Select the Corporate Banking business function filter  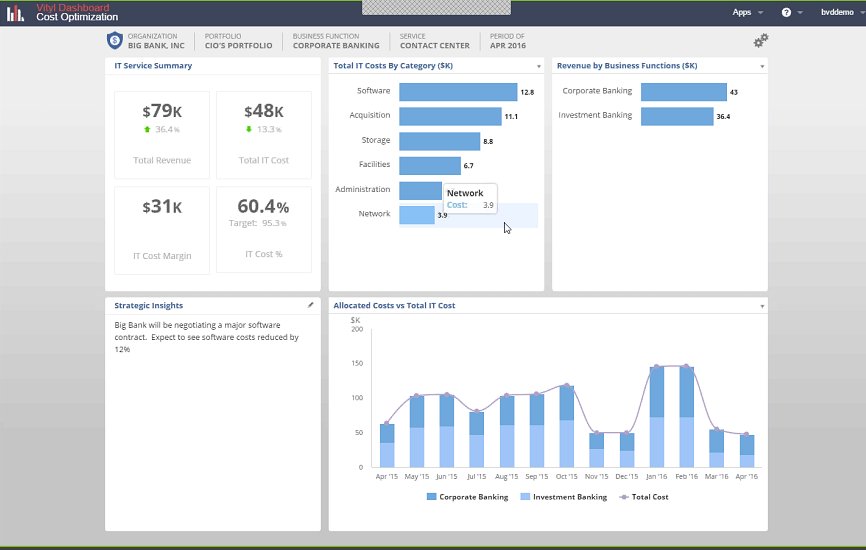click(336, 41)
